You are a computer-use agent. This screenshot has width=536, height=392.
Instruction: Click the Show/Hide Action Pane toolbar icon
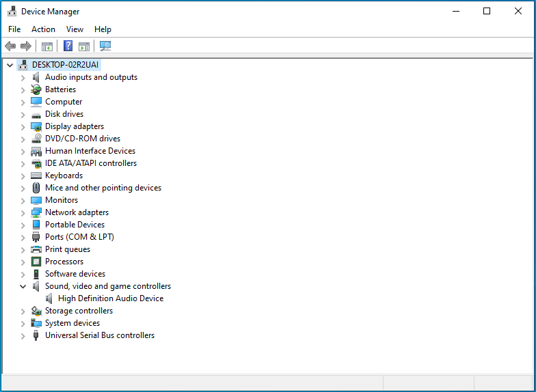[x=84, y=46]
